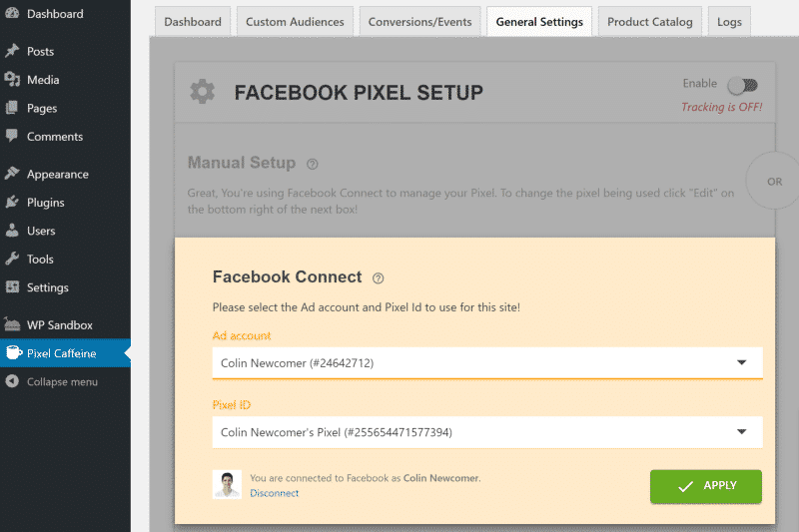
Task: Select the General Settings tab
Action: point(539,22)
